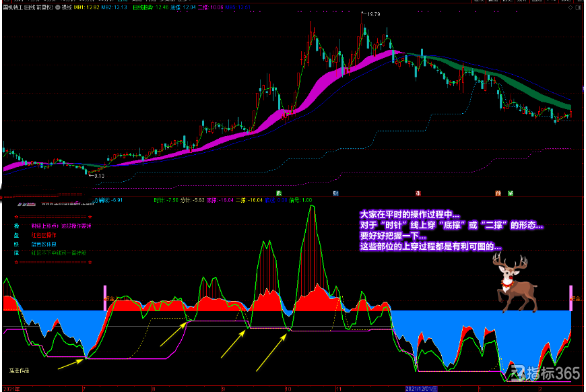The image size is (586, 392).
Task: Click the 8.13 low price marker
Action: pos(97,176)
